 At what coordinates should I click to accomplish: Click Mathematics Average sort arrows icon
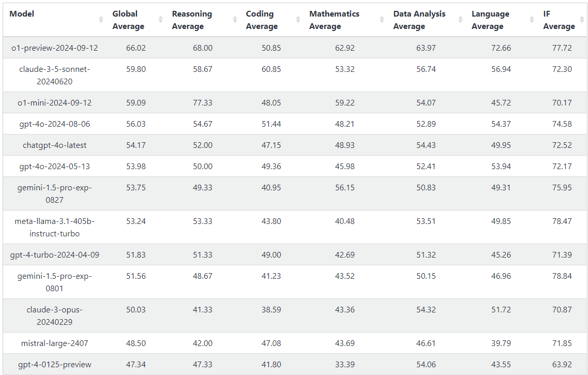[382, 20]
